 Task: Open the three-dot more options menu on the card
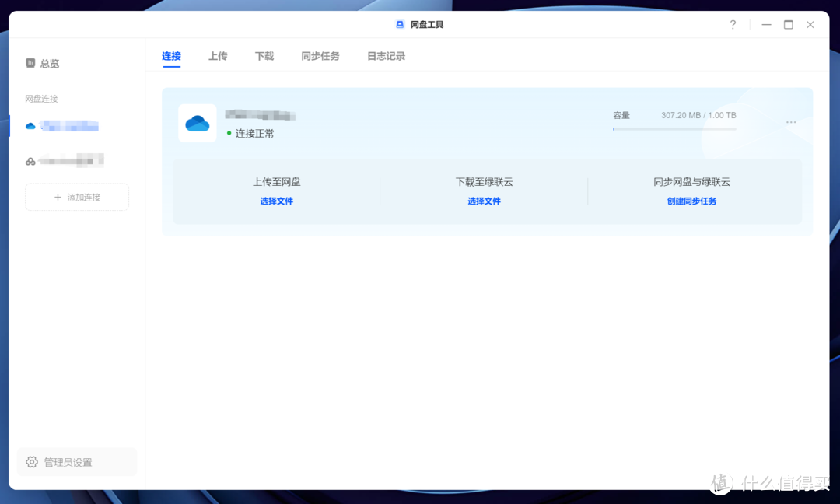791,122
